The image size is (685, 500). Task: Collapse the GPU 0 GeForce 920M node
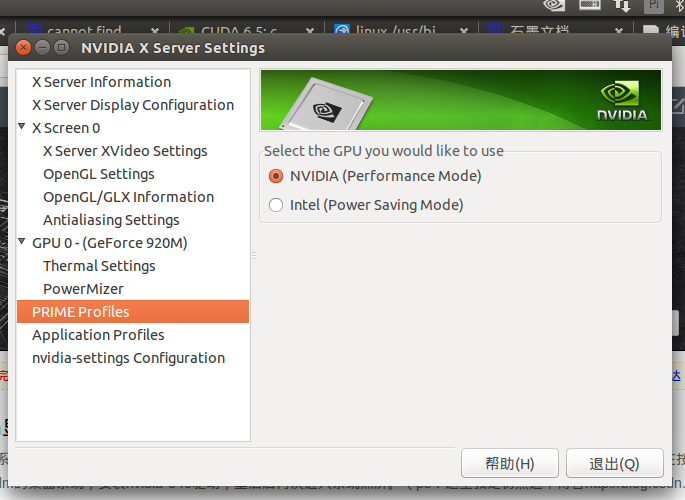(x=22, y=241)
